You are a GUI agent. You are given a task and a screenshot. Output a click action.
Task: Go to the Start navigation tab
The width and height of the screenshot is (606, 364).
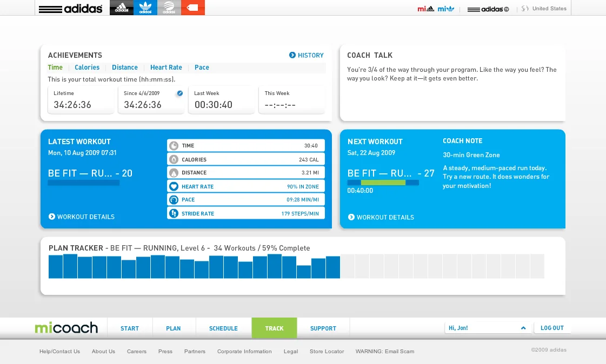coord(129,328)
